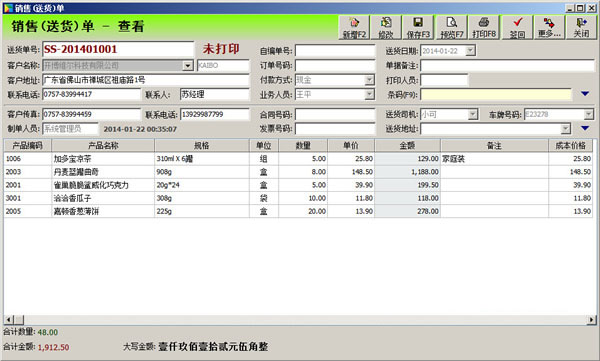Click the 联系人 field 苏经理
600x361 pixels.
214,94
